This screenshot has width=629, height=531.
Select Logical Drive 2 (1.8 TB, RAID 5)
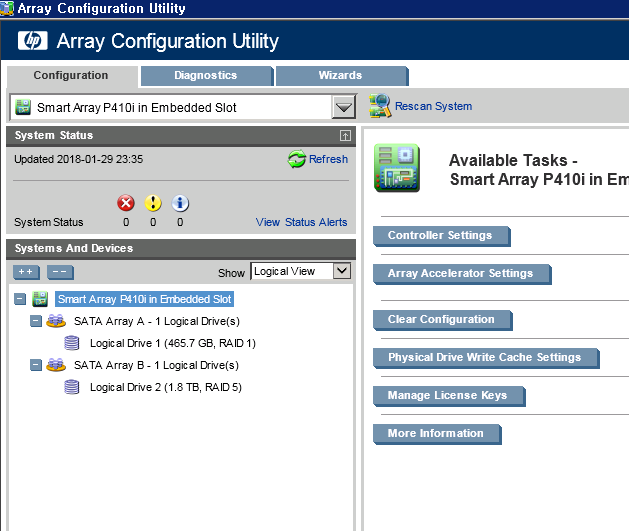click(166, 387)
